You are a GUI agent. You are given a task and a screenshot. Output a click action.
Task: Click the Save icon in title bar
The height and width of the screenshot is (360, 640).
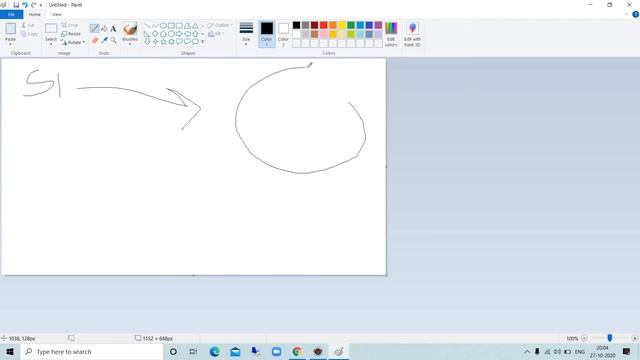point(16,5)
